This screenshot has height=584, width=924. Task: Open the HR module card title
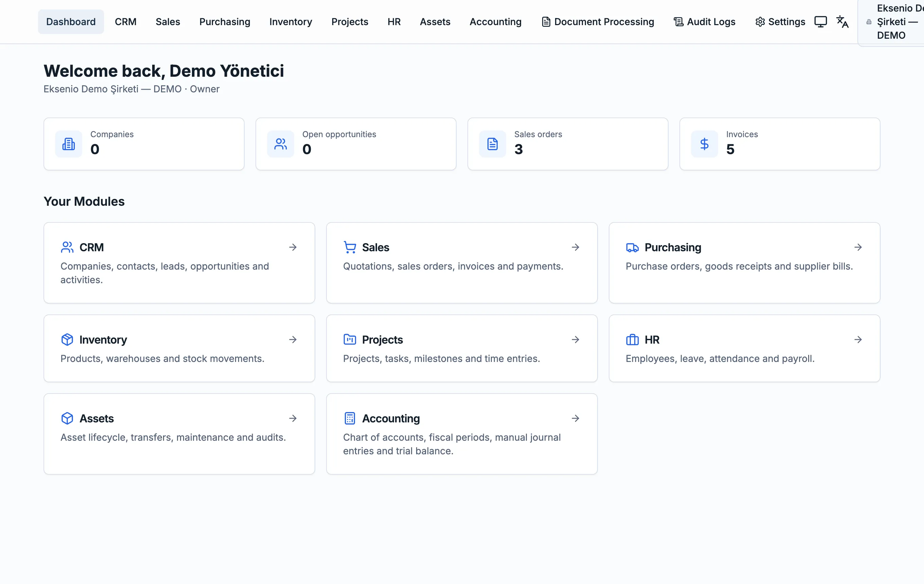[x=652, y=340]
